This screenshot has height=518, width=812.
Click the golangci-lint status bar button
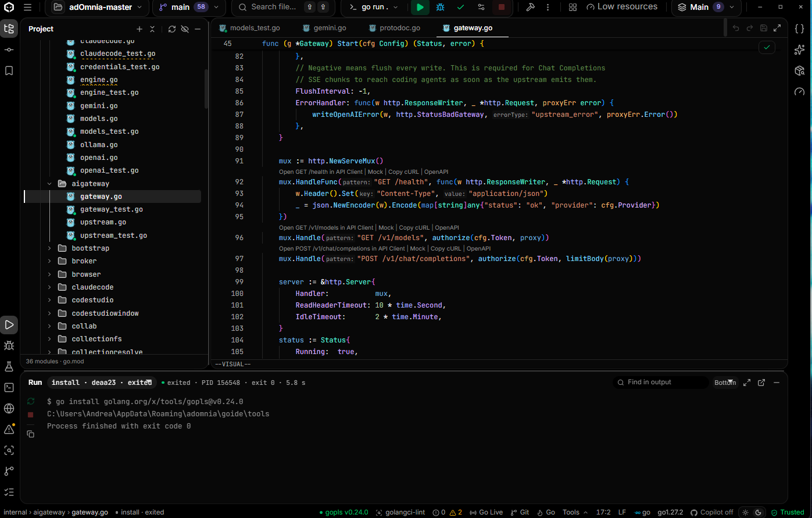(x=400, y=512)
